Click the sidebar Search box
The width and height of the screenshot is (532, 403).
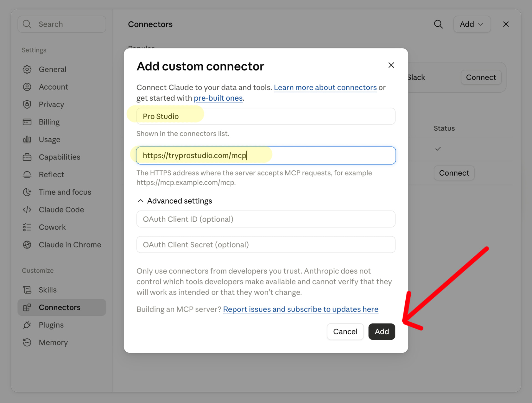pos(62,24)
